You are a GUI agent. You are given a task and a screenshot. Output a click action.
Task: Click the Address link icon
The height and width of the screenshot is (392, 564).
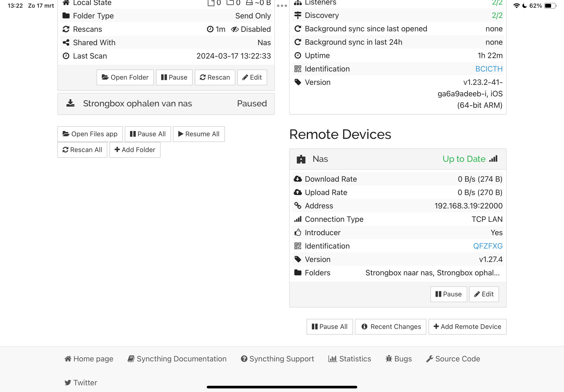(x=298, y=206)
